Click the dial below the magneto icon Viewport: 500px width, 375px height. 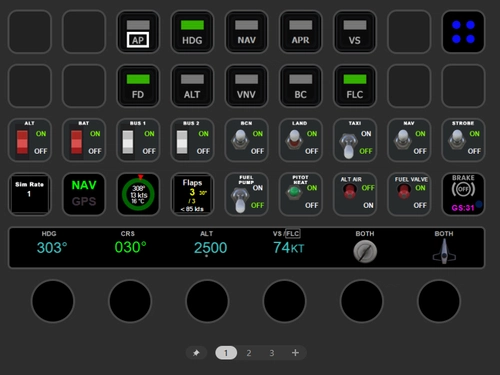362,301
